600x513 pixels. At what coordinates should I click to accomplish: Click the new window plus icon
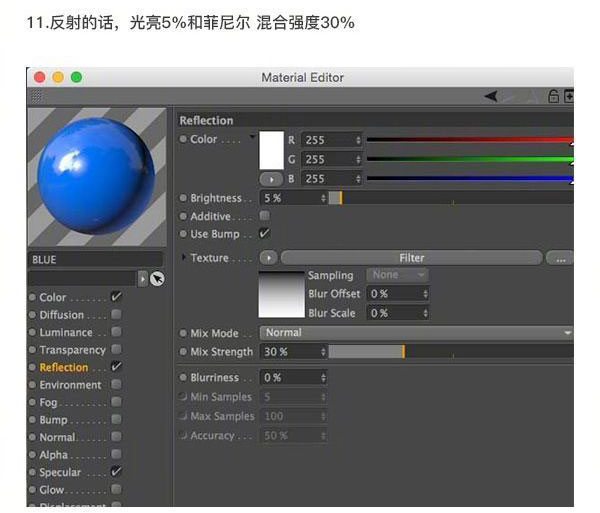tap(569, 96)
